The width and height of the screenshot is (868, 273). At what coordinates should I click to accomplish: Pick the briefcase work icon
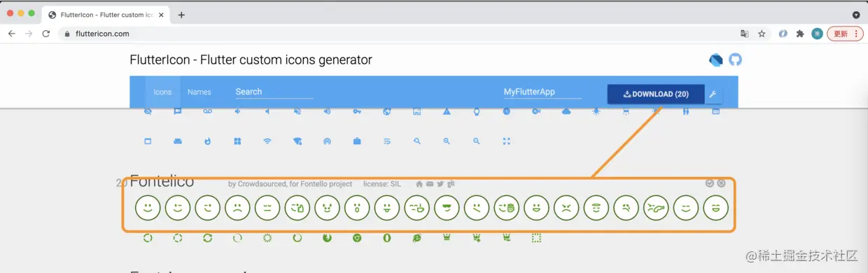(x=357, y=141)
